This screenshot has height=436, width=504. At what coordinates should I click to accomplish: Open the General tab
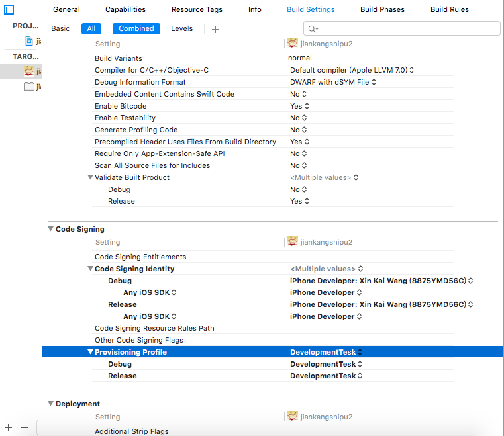pos(66,9)
